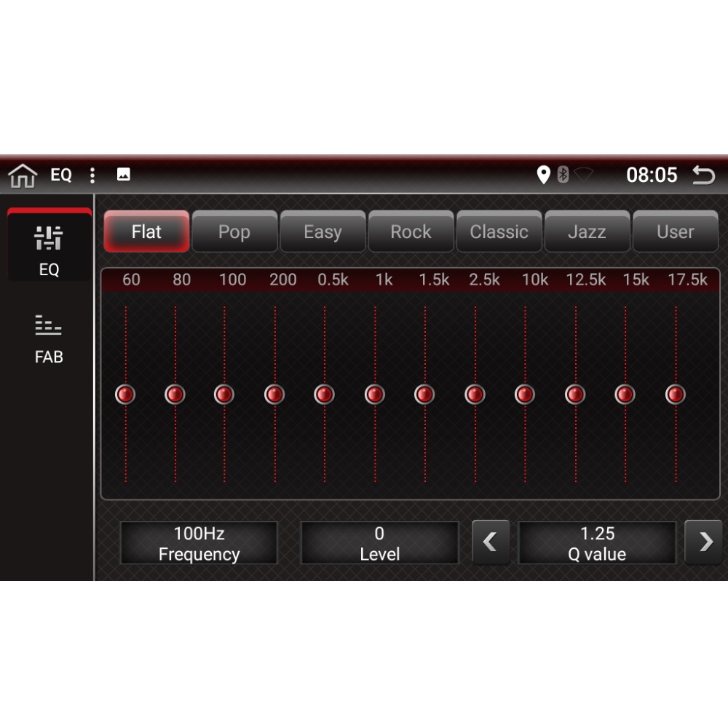The image size is (728, 728).
Task: Click the 08:05 clock display
Action: tap(652, 175)
